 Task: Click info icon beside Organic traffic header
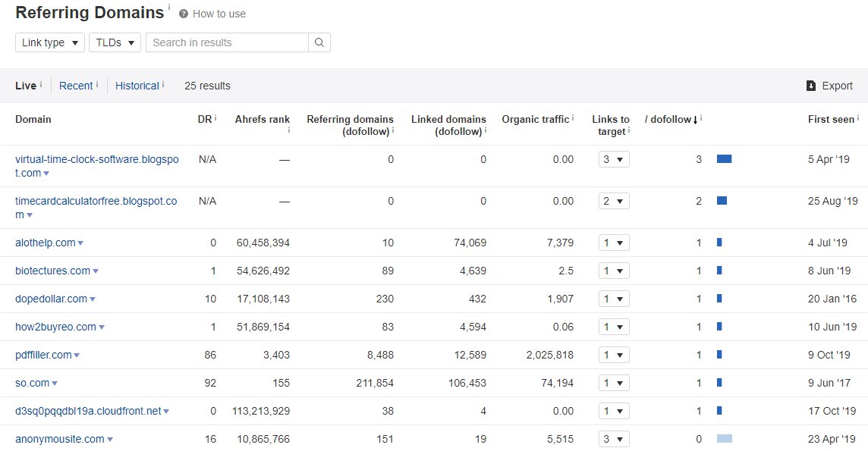coord(574,118)
